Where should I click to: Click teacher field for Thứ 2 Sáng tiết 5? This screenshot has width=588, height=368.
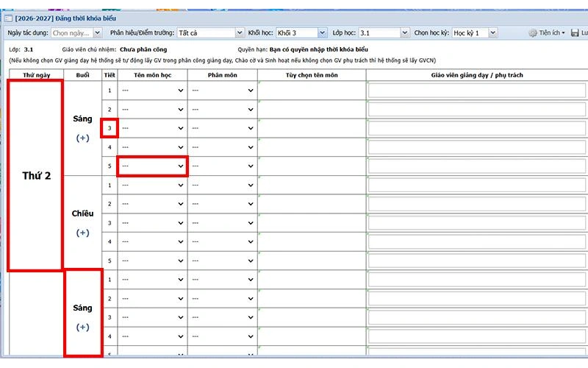click(x=477, y=166)
